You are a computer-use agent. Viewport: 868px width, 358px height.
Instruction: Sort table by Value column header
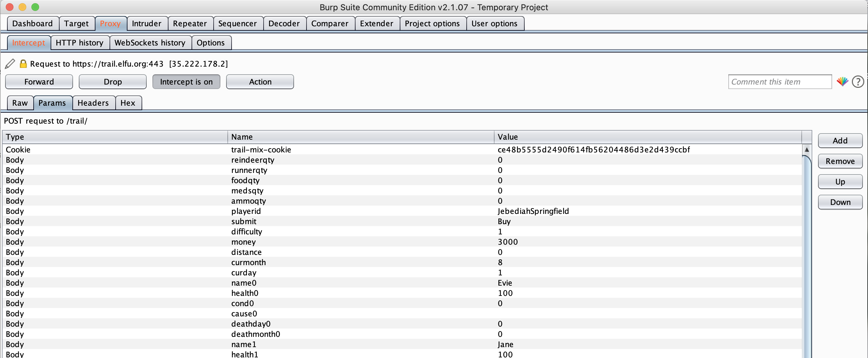coord(648,137)
